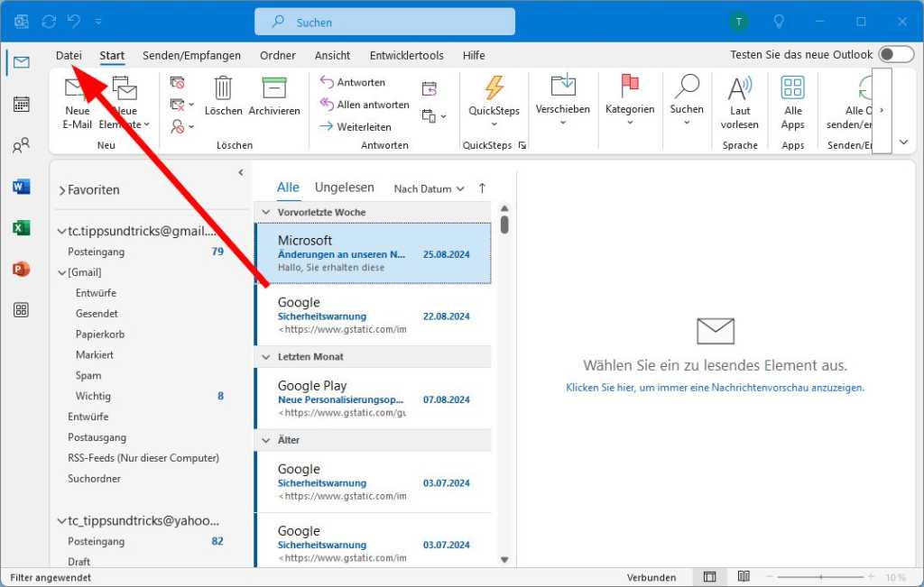Launch PowerPoint from the left sidebar

click(x=21, y=269)
